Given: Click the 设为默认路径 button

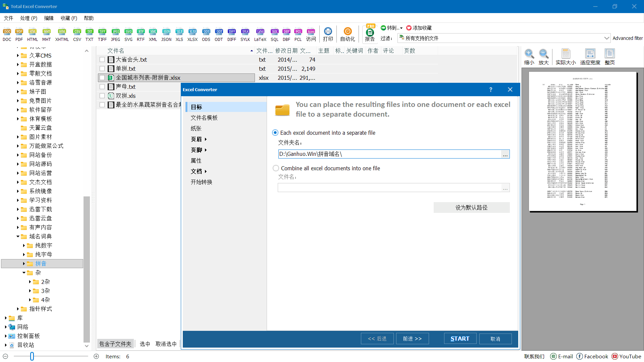Looking at the screenshot, I should pyautogui.click(x=471, y=207).
